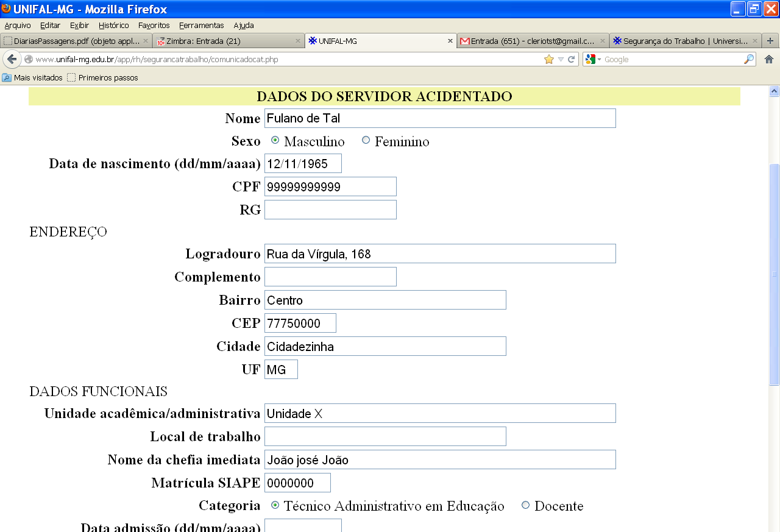Click the Unidade acadêmica/administrativa field
780x532 pixels.
tap(440, 413)
